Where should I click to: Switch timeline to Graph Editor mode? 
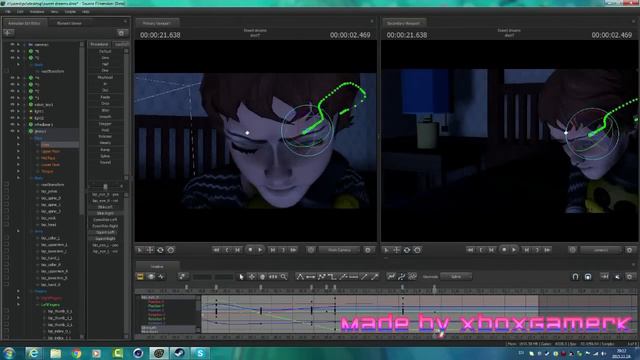[161, 277]
